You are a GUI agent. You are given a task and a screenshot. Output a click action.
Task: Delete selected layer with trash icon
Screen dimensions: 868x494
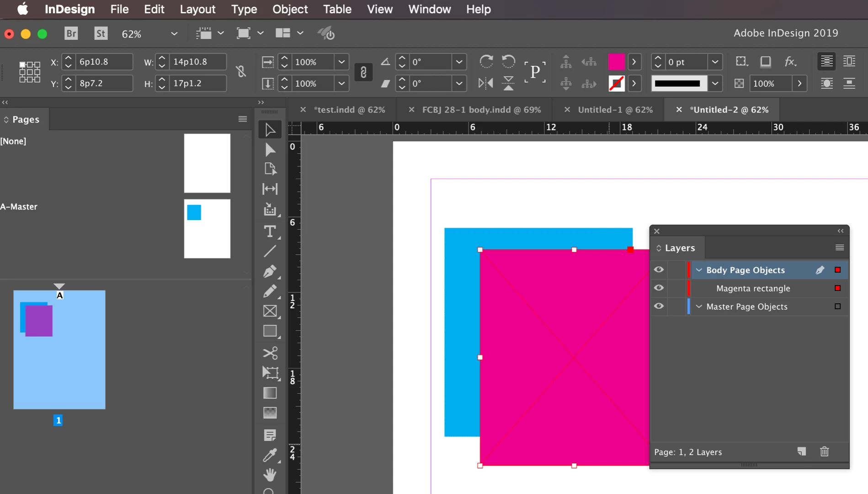[x=824, y=451]
